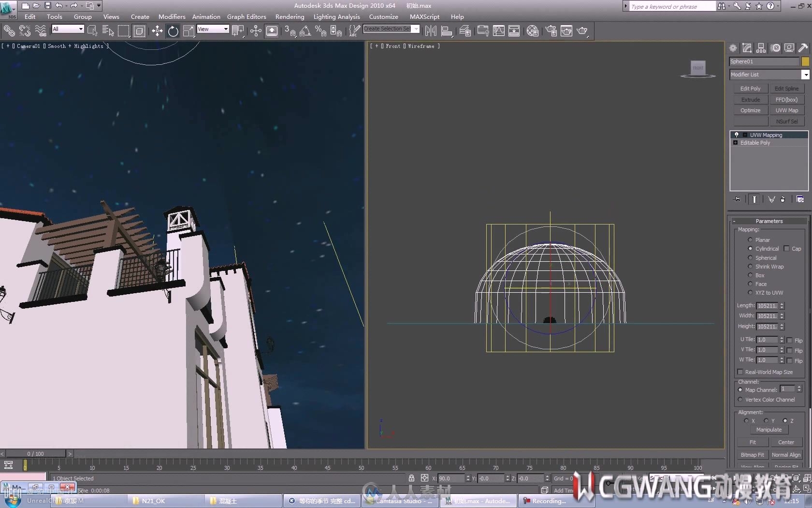This screenshot has height=508, width=812.
Task: Toggle Spinner Snap
Action: 336,31
